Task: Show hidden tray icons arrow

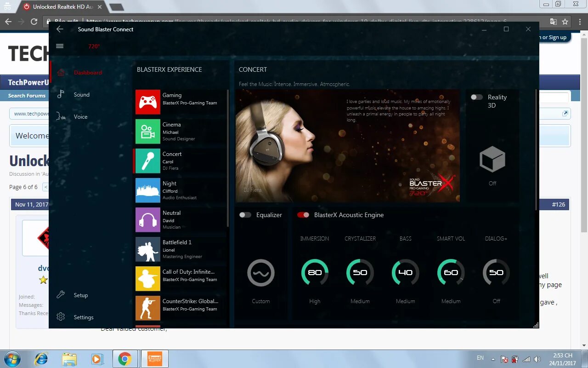Action: [493, 359]
